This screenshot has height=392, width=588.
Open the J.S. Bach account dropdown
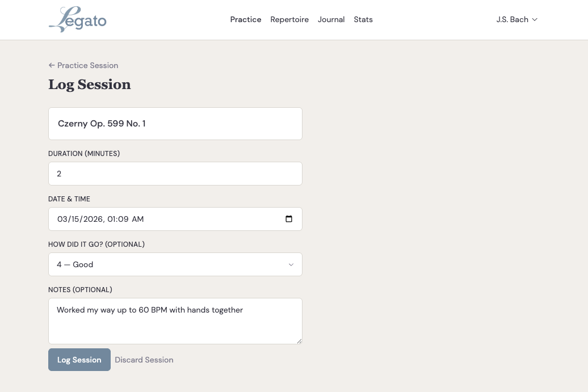[x=516, y=19]
